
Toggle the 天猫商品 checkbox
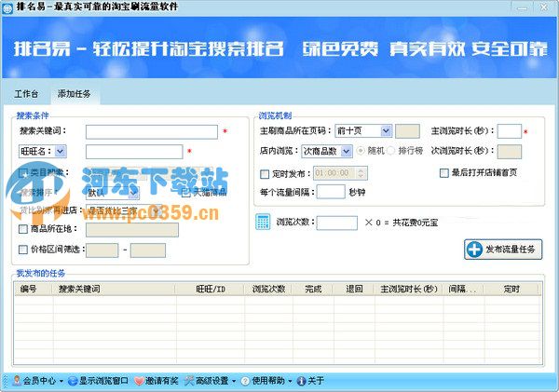click(x=185, y=193)
